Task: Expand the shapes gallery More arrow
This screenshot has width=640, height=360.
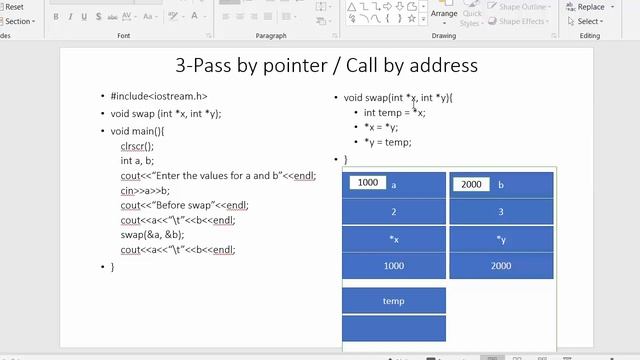Action: pos(423,19)
